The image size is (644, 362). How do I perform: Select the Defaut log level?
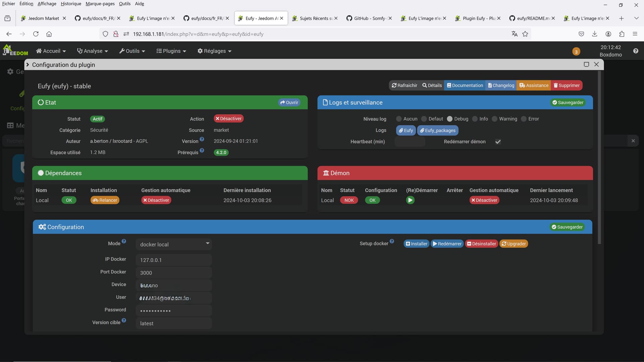[x=424, y=119]
